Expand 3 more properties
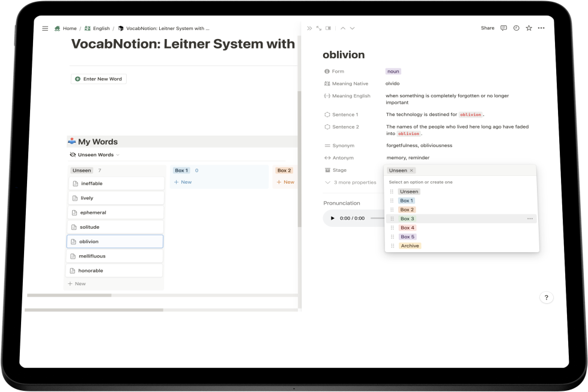Screen dimensions: 588x392 coord(354,182)
